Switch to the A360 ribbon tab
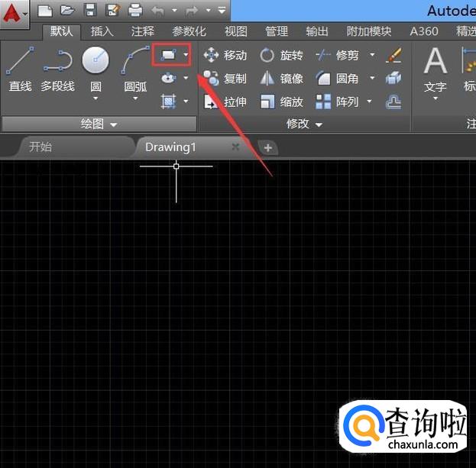The height and width of the screenshot is (468, 476). tap(424, 31)
